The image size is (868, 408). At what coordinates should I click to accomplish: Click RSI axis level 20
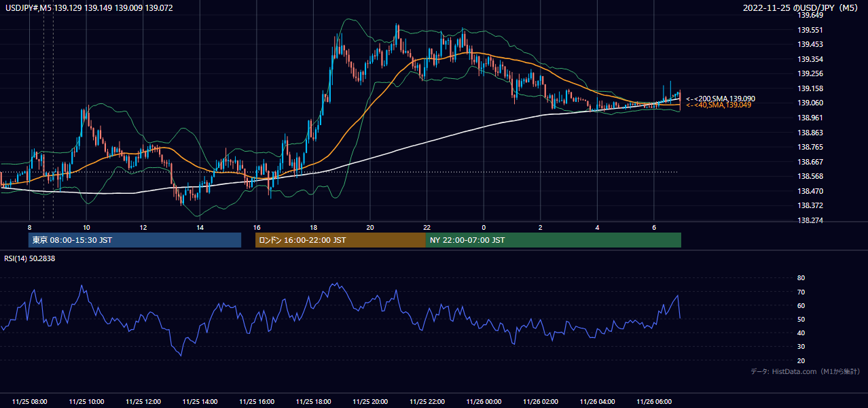[801, 360]
